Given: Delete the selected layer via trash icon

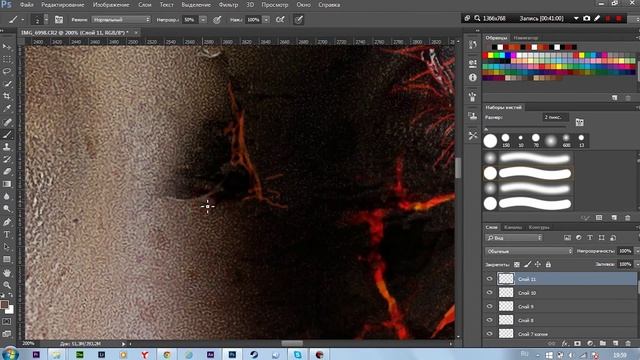Looking at the screenshot, I should (x=628, y=344).
